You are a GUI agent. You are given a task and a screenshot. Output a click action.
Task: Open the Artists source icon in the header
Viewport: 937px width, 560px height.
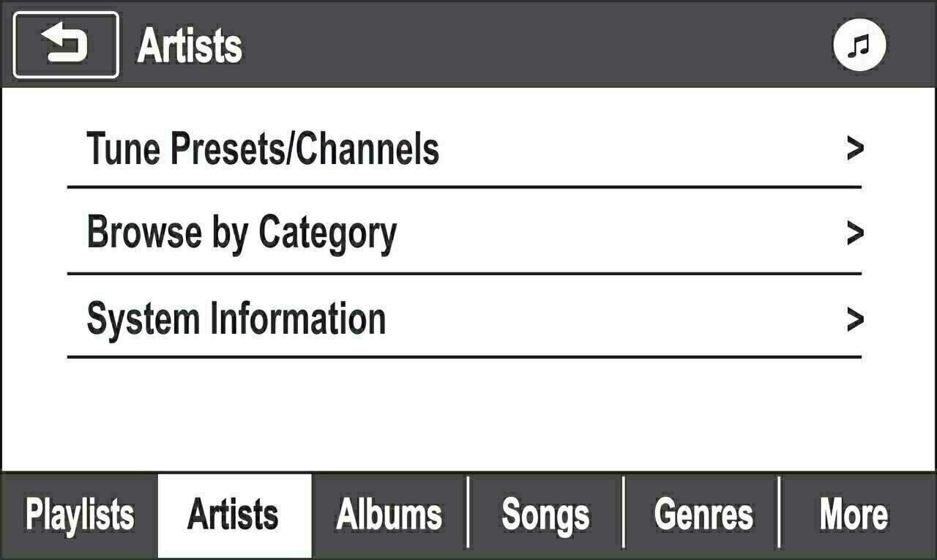click(858, 45)
